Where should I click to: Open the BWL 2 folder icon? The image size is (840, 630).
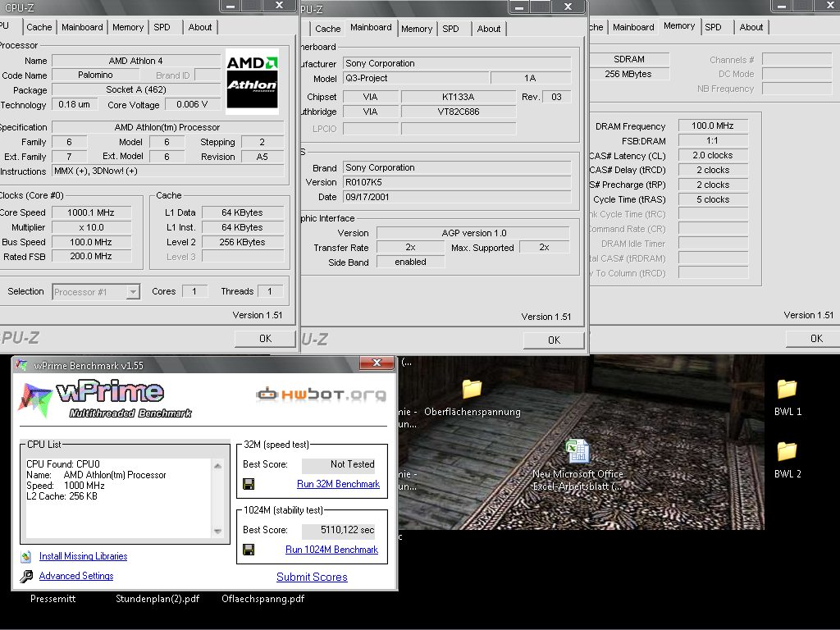[787, 451]
